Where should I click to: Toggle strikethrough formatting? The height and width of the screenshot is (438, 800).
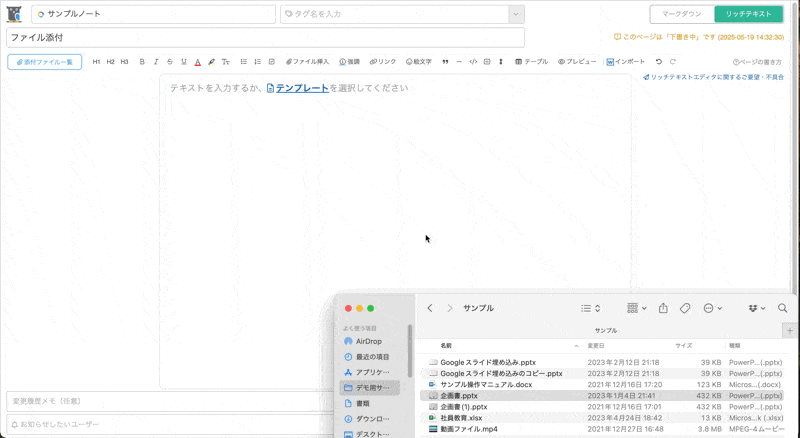[x=170, y=62]
